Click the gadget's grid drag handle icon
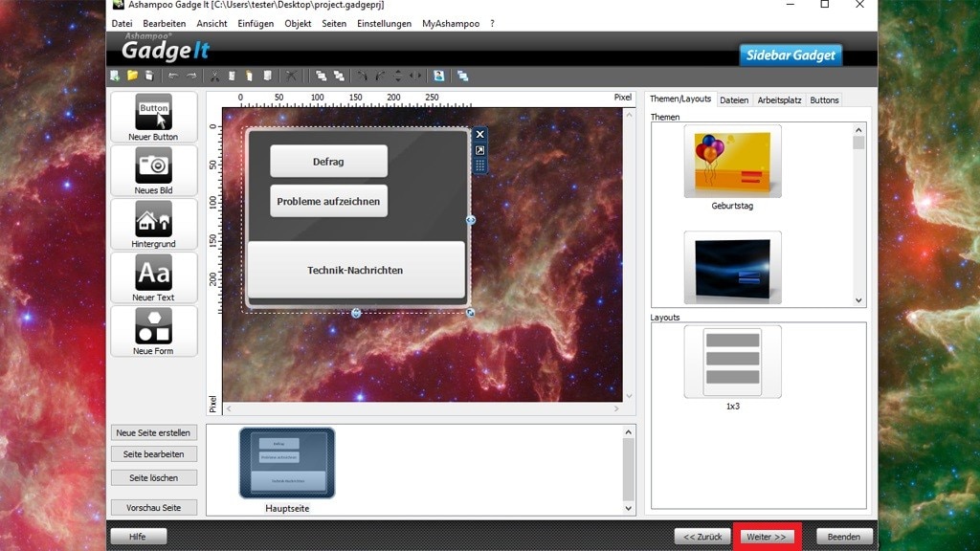The height and width of the screenshot is (551, 980). (x=480, y=165)
